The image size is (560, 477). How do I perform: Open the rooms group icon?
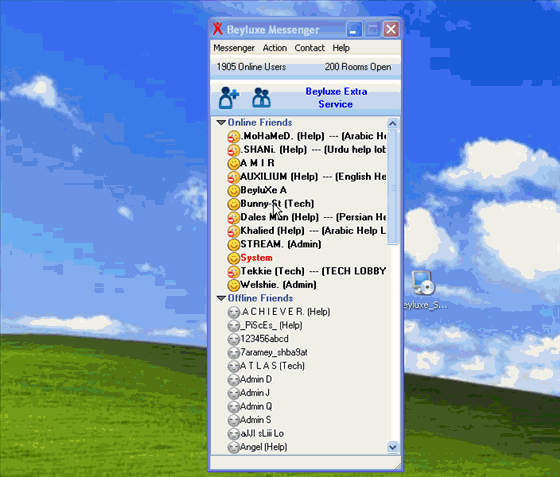point(261,97)
